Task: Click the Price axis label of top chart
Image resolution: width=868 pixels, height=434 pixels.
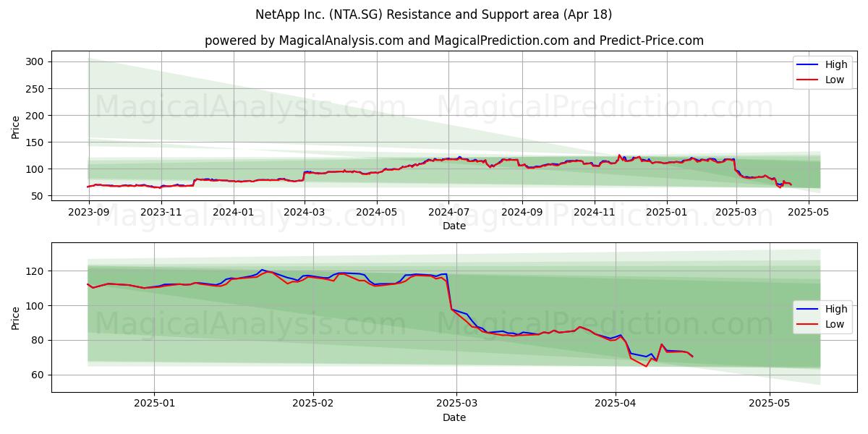Action: click(15, 127)
